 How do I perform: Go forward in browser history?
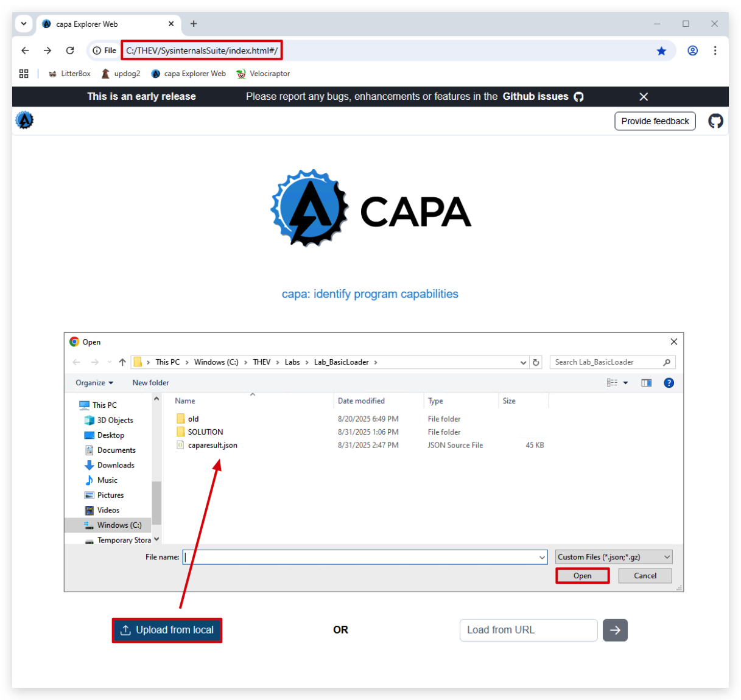click(47, 51)
